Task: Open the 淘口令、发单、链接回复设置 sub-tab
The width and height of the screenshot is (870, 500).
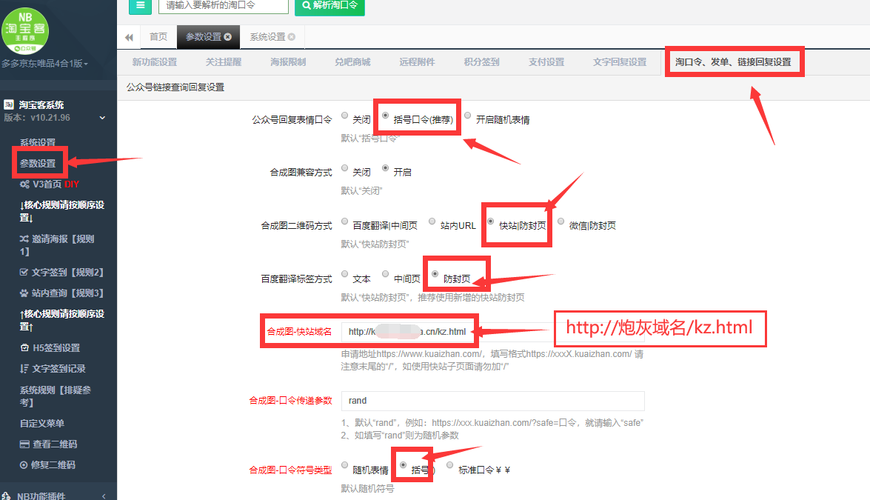Action: point(734,62)
